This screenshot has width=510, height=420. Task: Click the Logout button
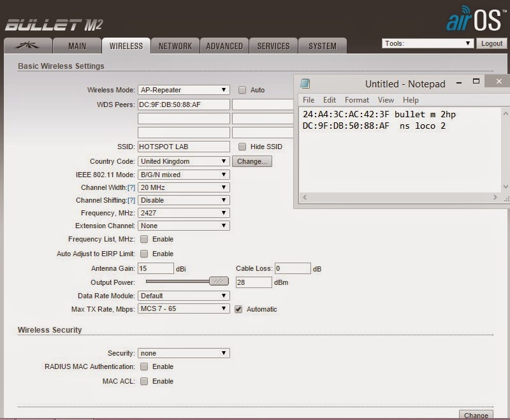click(x=492, y=43)
